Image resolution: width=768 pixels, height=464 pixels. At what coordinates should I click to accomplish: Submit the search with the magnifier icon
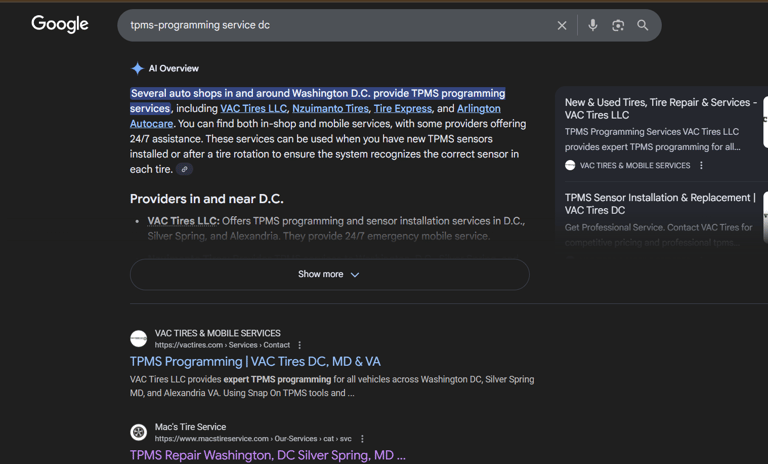643,25
